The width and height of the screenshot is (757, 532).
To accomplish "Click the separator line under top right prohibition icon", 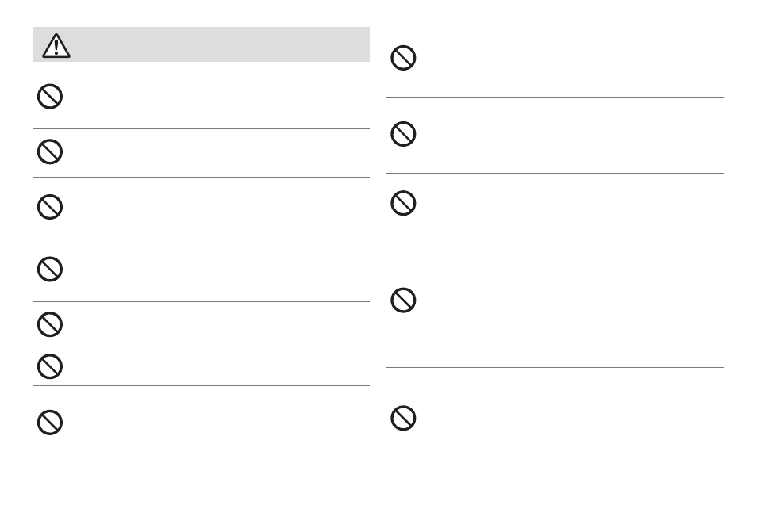I will coord(555,97).
